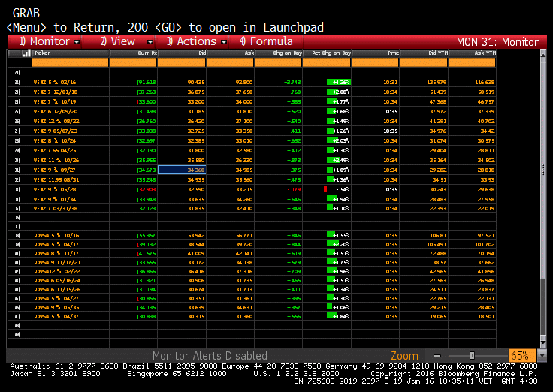Viewport: 553px width, 392px height.
Task: Click the ask YTM value 116.638
Action: [484, 82]
